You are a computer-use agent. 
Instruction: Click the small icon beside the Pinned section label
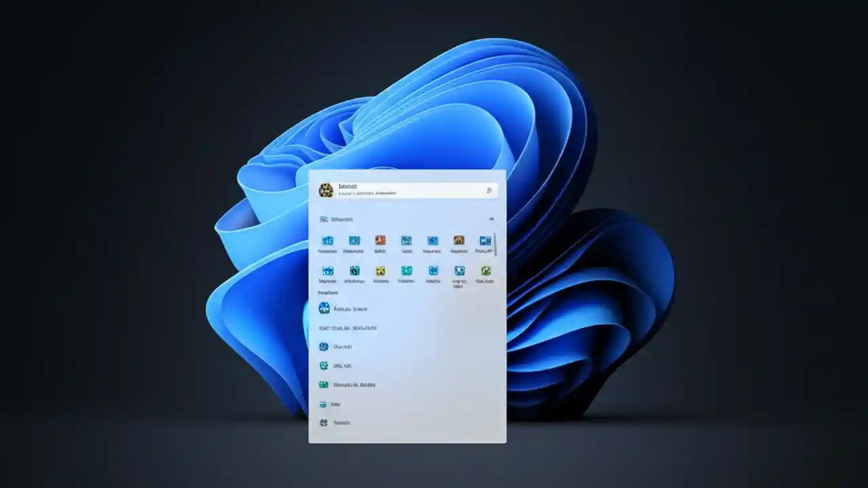coord(323,218)
